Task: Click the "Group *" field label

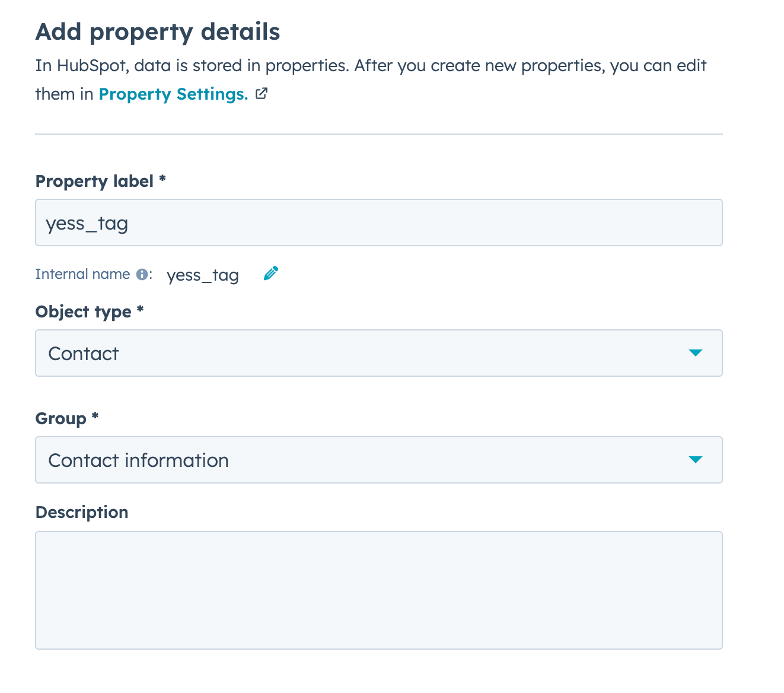Action: [x=60, y=418]
